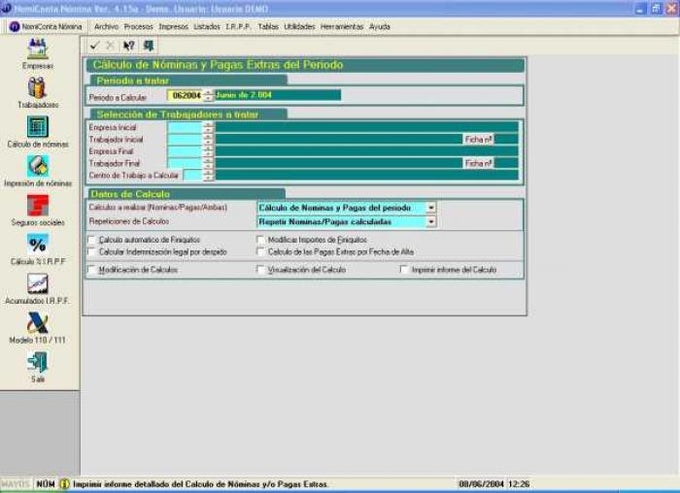The height and width of the screenshot is (493, 680).
Task: Click the Trabajador Final spinner arrows
Action: click(x=208, y=163)
